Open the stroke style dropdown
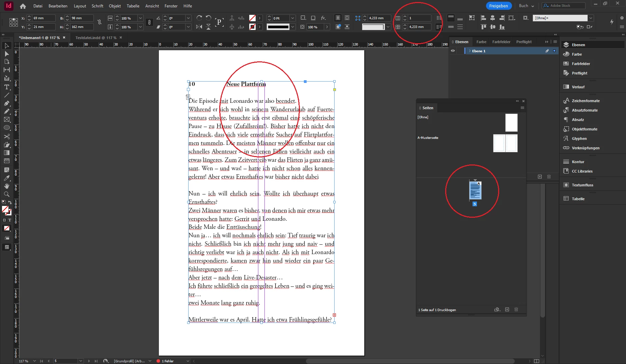 click(292, 27)
